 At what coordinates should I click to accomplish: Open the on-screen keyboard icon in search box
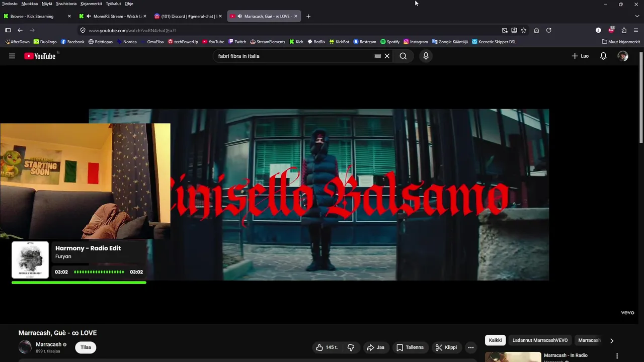[x=378, y=56]
